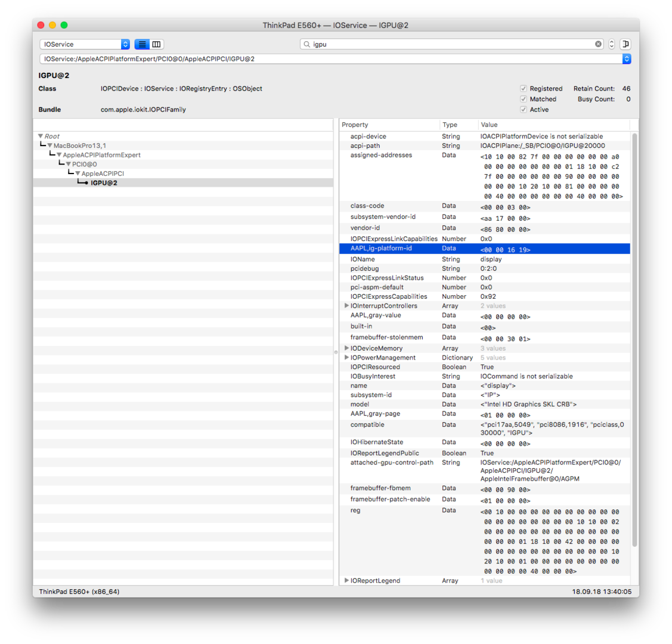
Task: Select the framebuffer-fbmem property
Action: (484, 490)
